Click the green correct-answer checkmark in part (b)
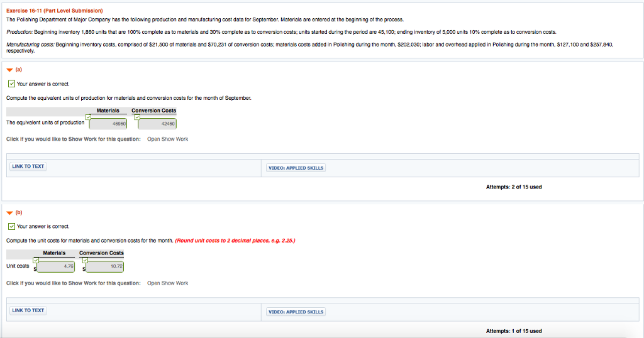The width and height of the screenshot is (644, 338). pos(12,226)
